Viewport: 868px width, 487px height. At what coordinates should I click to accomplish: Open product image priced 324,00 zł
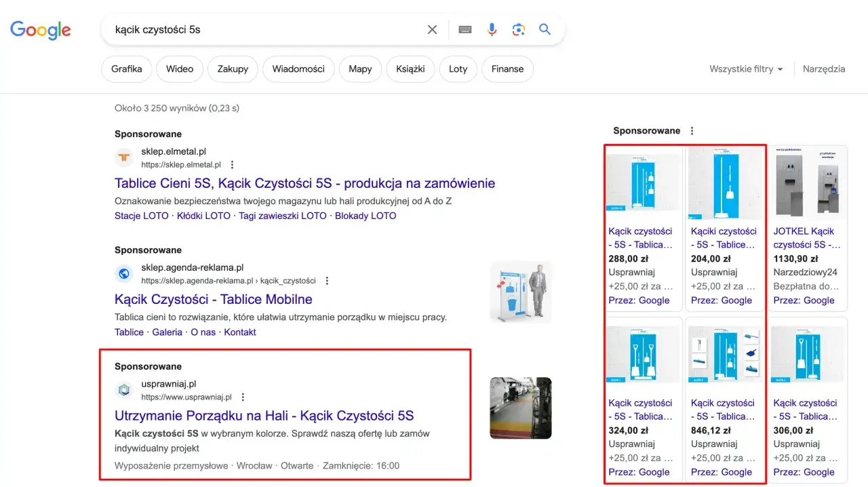point(643,355)
